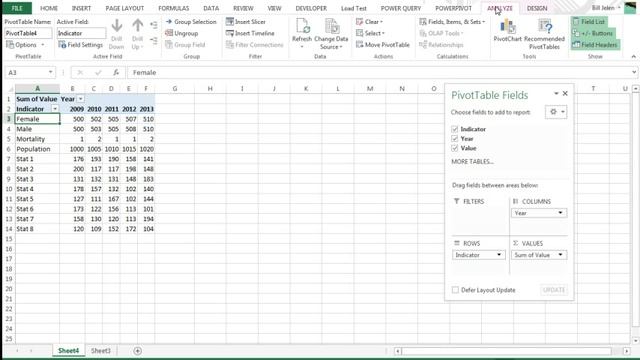Click the Relationships button
Screen dimensions: 640x360
tap(442, 44)
